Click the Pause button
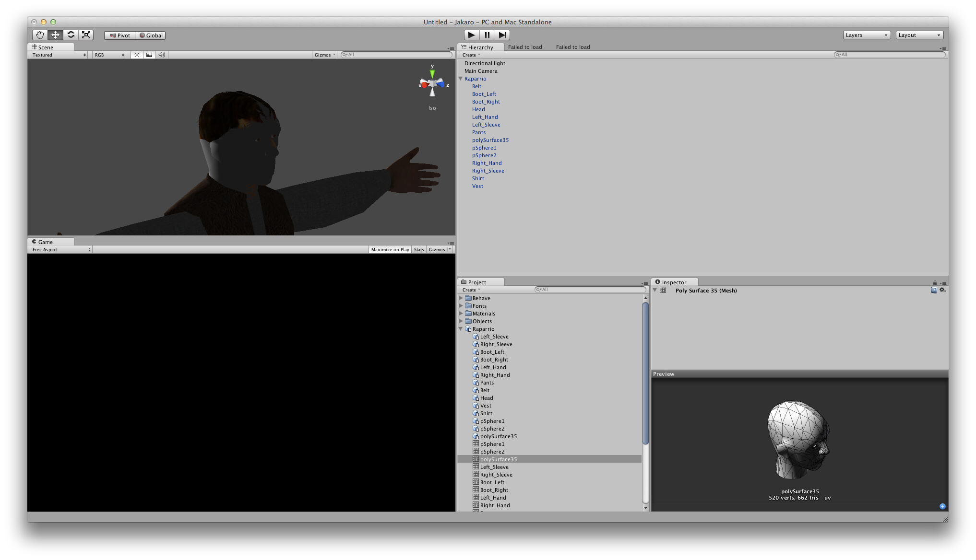976x560 pixels. click(487, 35)
